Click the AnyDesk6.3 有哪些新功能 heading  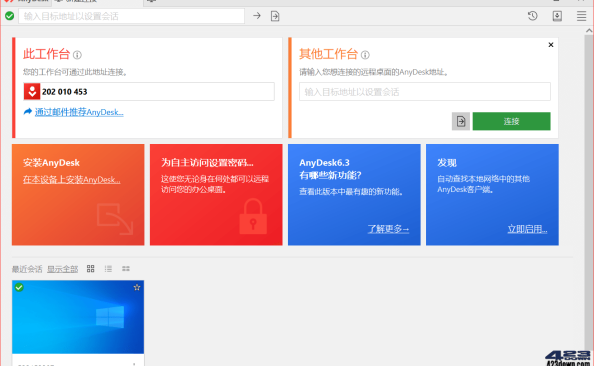click(330, 169)
